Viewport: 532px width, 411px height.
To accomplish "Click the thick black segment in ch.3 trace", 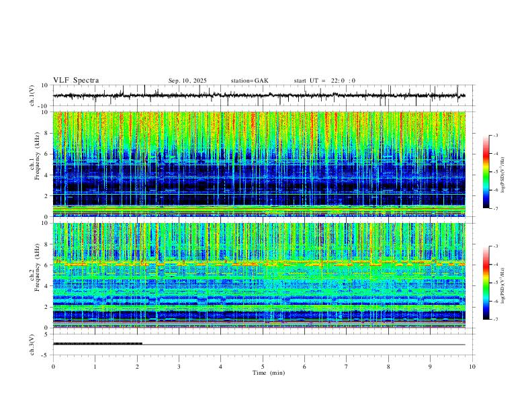I will coord(97,344).
